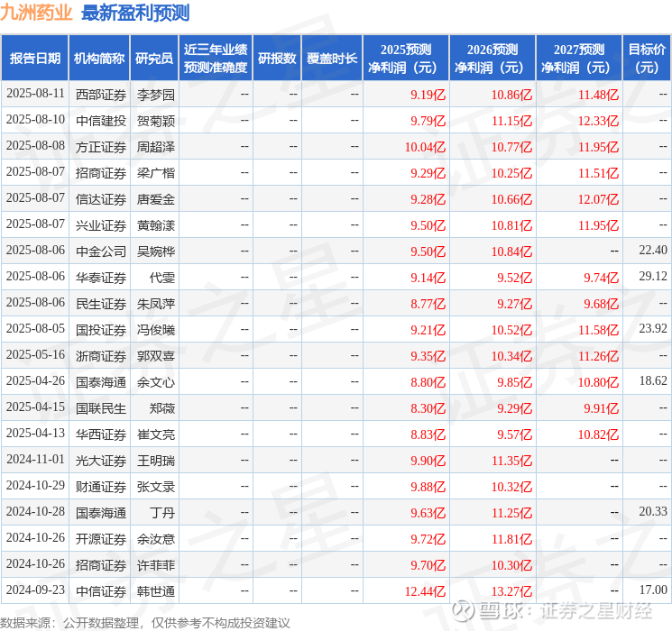Click institution cell 光大证券
This screenshot has width=672, height=631.
pyautogui.click(x=101, y=461)
